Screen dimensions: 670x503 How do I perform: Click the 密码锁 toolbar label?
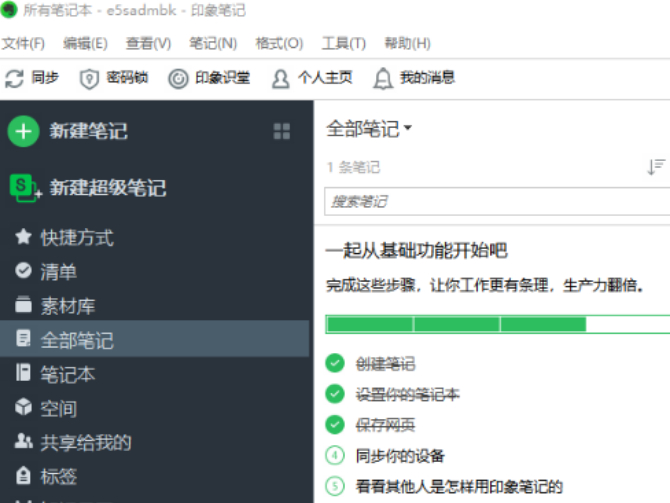[x=127, y=78]
